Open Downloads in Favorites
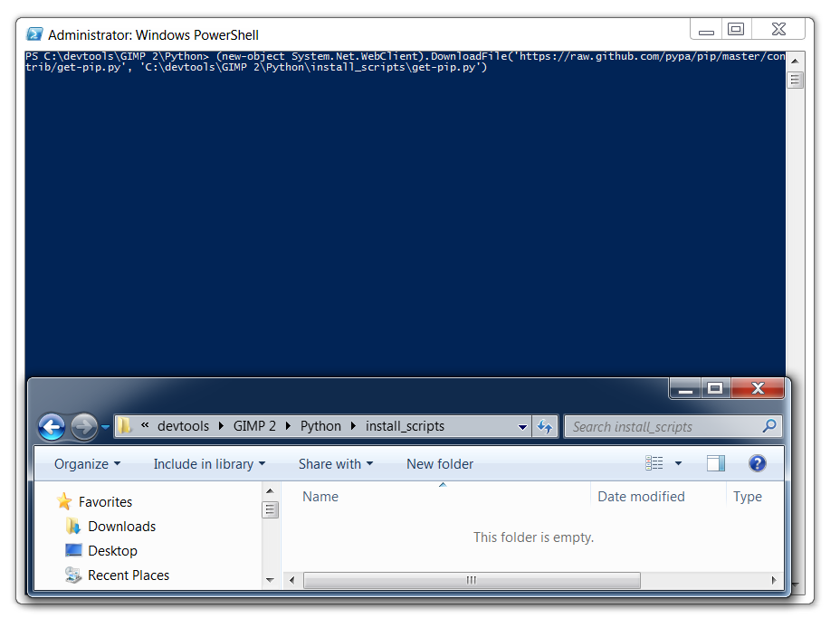Viewport: 840px width, 618px height. 121,527
